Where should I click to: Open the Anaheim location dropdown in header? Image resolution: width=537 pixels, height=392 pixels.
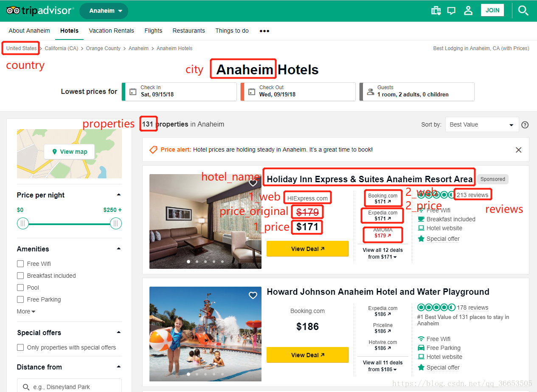(x=104, y=11)
